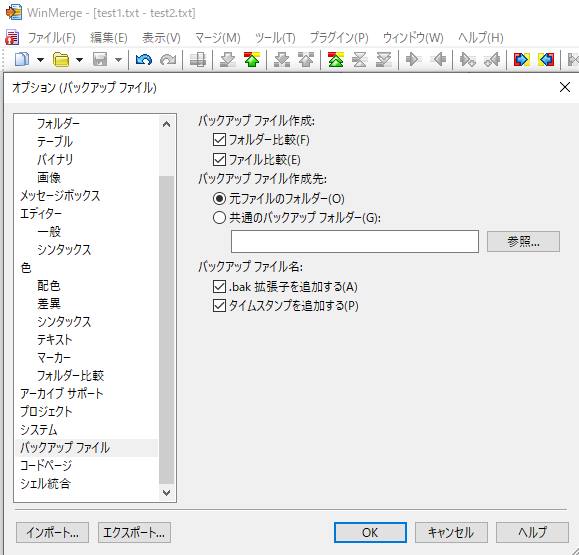
Task: Toggle タイムスタンプを追加する(P) checkbox
Action: 219,306
